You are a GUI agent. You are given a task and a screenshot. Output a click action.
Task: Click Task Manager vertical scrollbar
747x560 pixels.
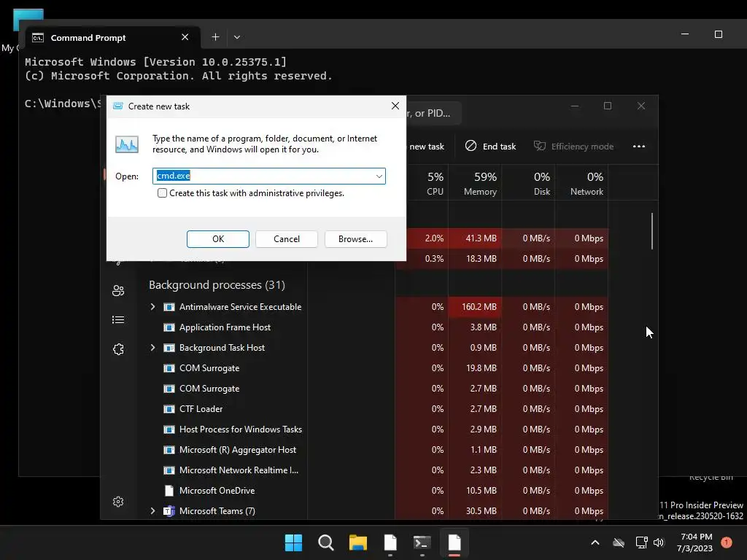[x=651, y=231]
